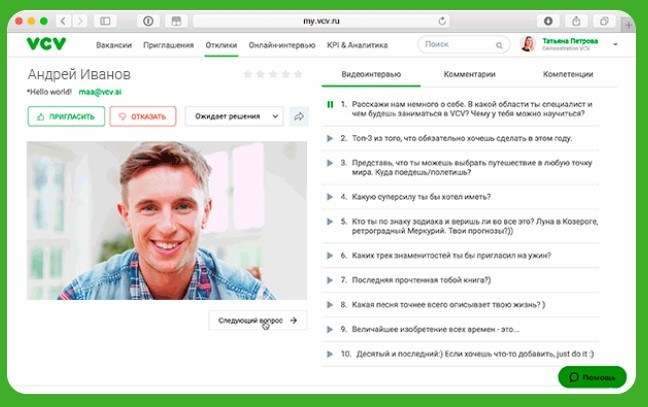Play video answer for question 4
This screenshot has width=648, height=407.
(329, 197)
